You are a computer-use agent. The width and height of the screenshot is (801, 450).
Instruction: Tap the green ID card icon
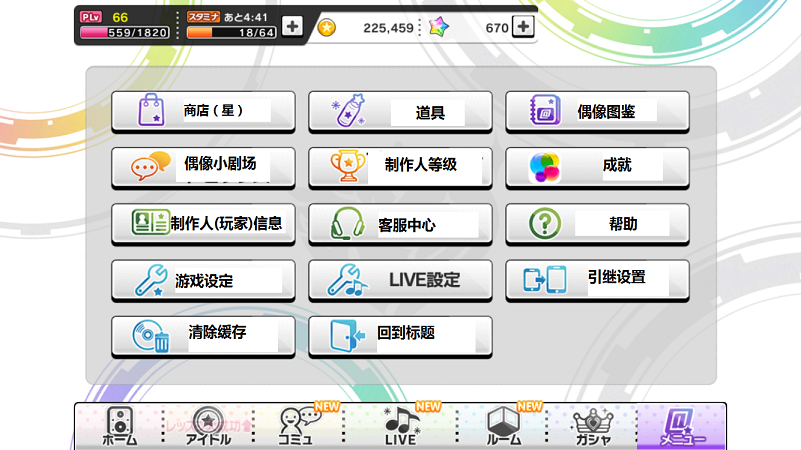[x=150, y=222]
